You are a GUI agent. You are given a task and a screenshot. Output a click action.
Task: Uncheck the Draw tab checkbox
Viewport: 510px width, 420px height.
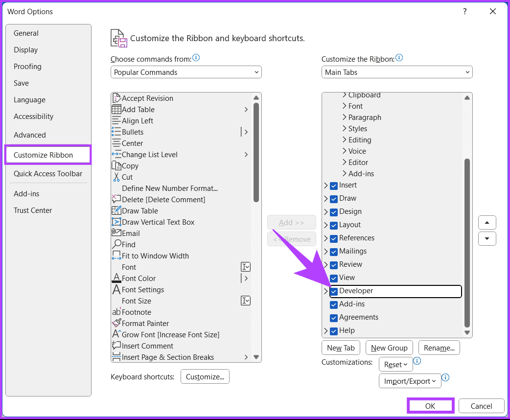[x=334, y=199]
